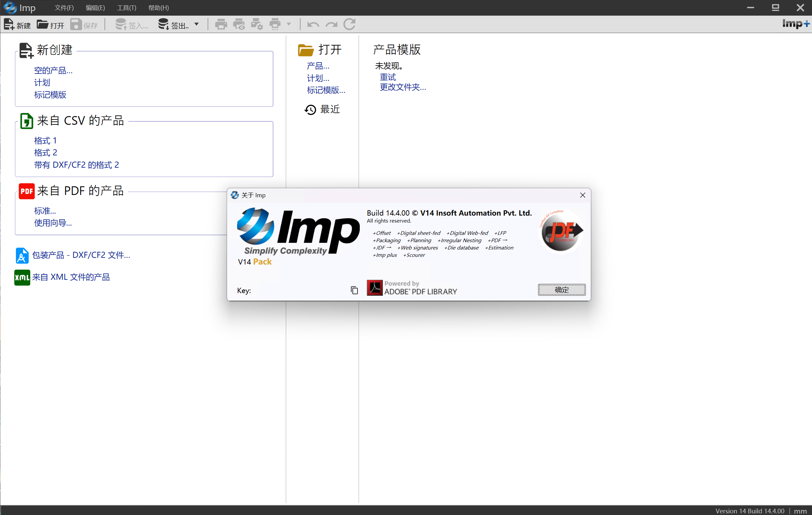Click the Key field in About dialog

(x=301, y=290)
